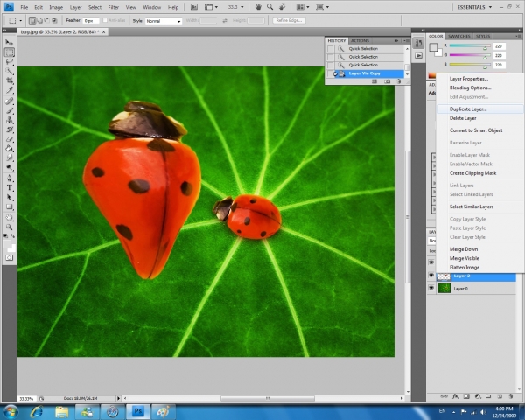Click the R color slider
The height and width of the screenshot is (420, 525).
469,46
